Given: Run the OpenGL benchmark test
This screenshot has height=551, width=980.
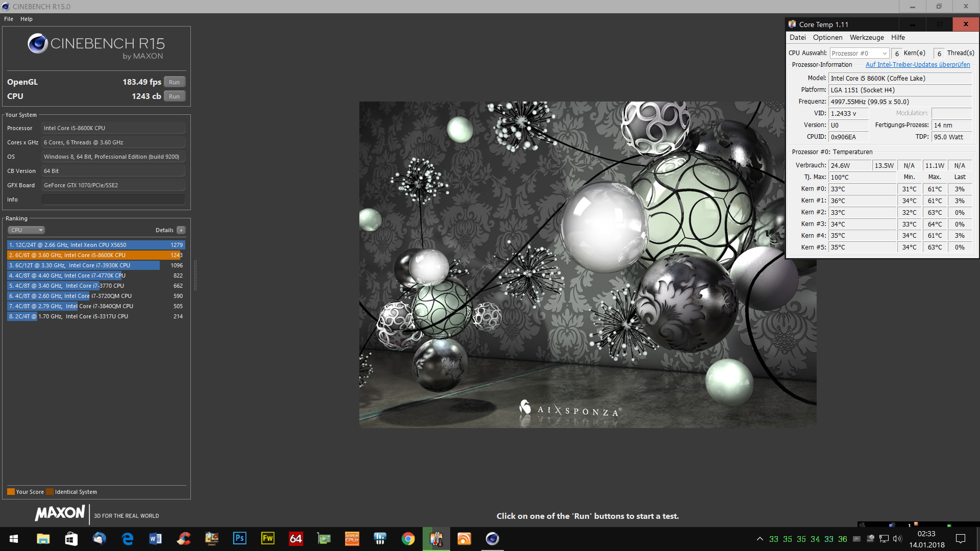Looking at the screenshot, I should click(x=174, y=82).
